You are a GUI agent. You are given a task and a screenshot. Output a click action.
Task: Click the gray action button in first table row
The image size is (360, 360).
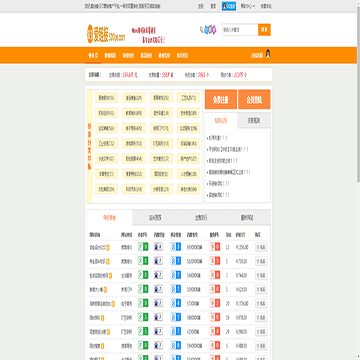(261, 247)
